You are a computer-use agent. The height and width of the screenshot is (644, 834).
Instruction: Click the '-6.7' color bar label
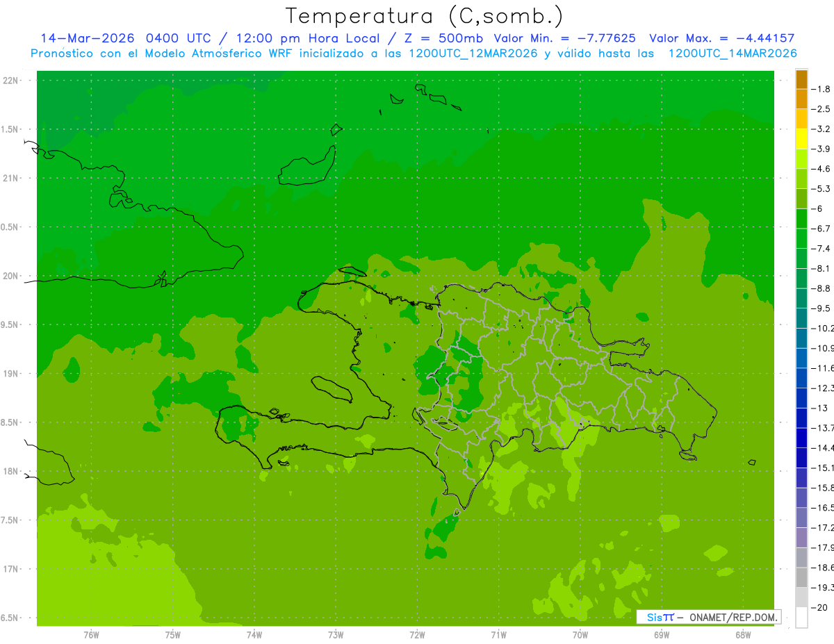pos(821,229)
